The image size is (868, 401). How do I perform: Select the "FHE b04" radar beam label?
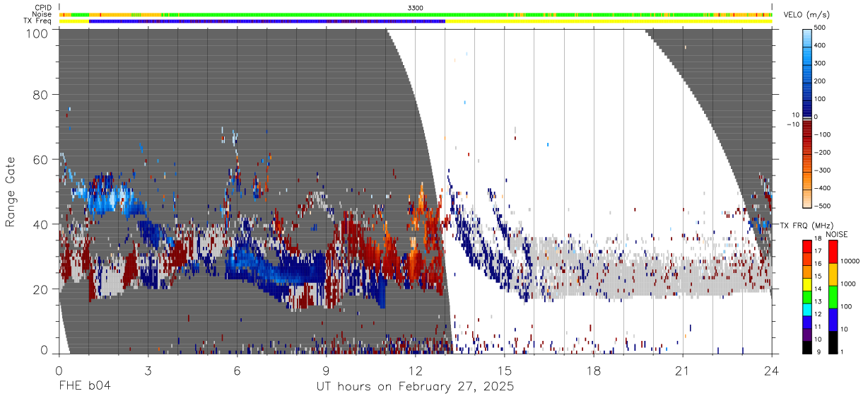pyautogui.click(x=84, y=387)
